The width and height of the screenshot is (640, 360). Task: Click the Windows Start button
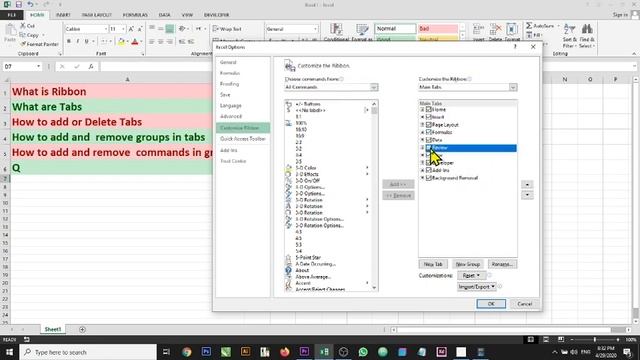9,351
